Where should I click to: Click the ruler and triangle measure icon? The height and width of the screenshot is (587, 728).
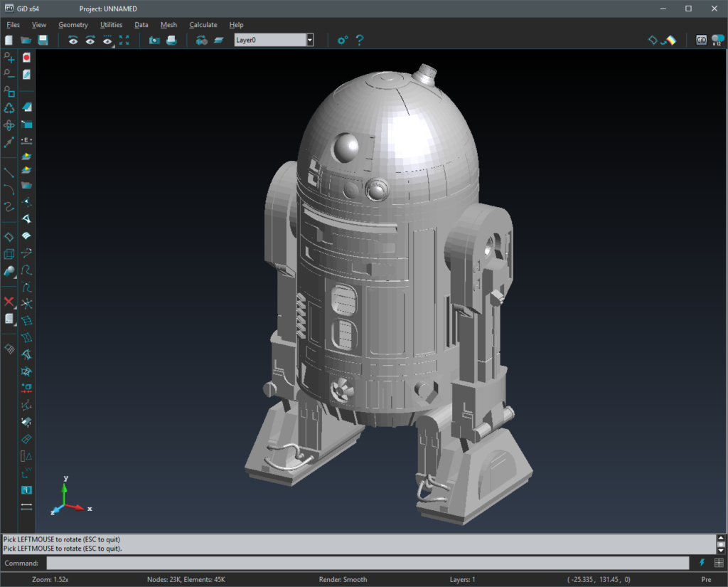click(26, 456)
